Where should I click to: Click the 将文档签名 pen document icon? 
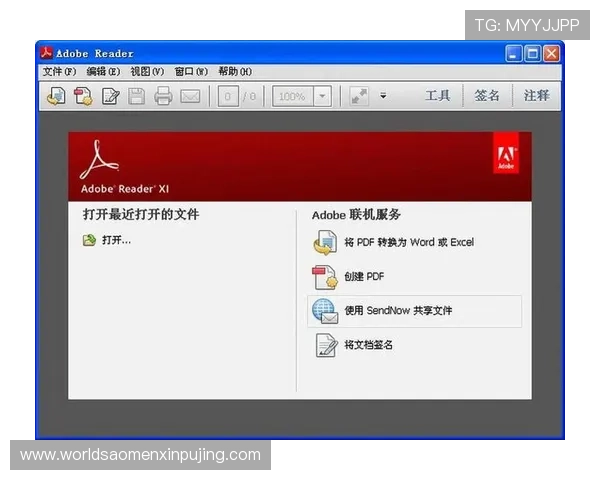pyautogui.click(x=326, y=345)
